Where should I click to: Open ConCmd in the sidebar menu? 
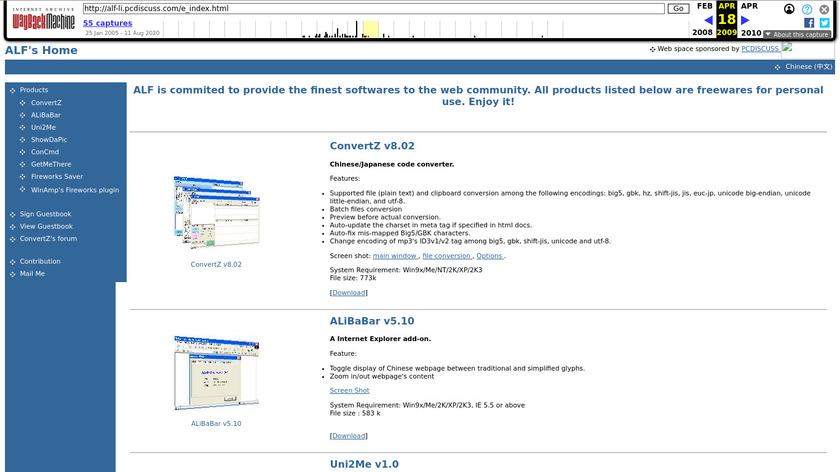[x=45, y=152]
